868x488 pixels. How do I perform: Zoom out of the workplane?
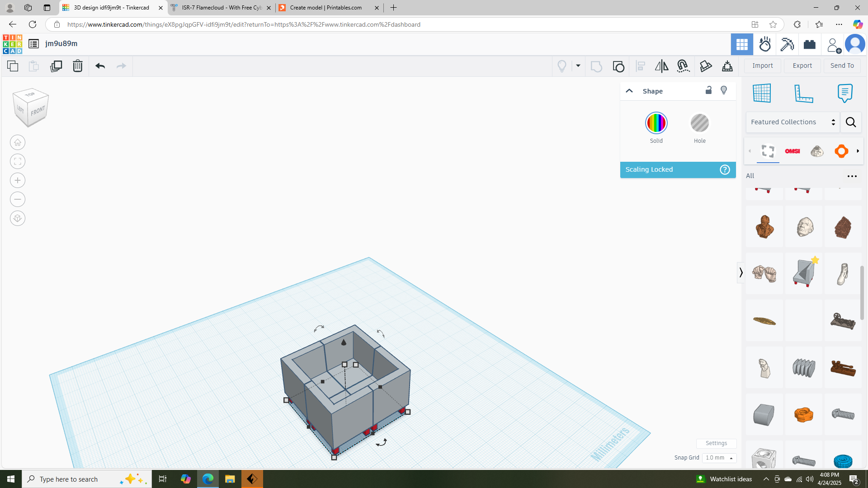[18, 199]
